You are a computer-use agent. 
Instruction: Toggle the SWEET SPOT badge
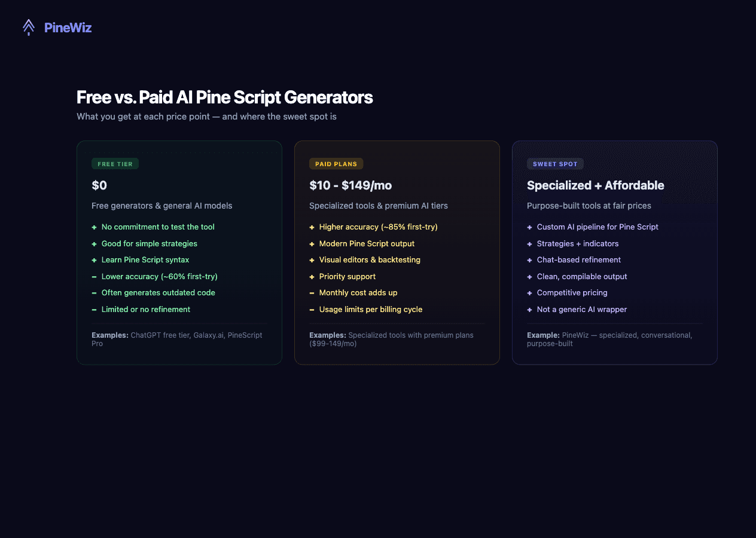click(x=555, y=163)
